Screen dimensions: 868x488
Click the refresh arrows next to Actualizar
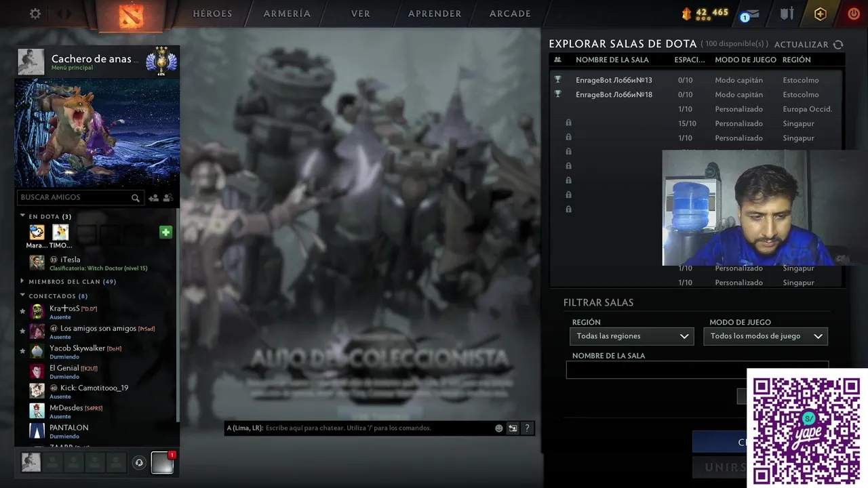coord(838,45)
